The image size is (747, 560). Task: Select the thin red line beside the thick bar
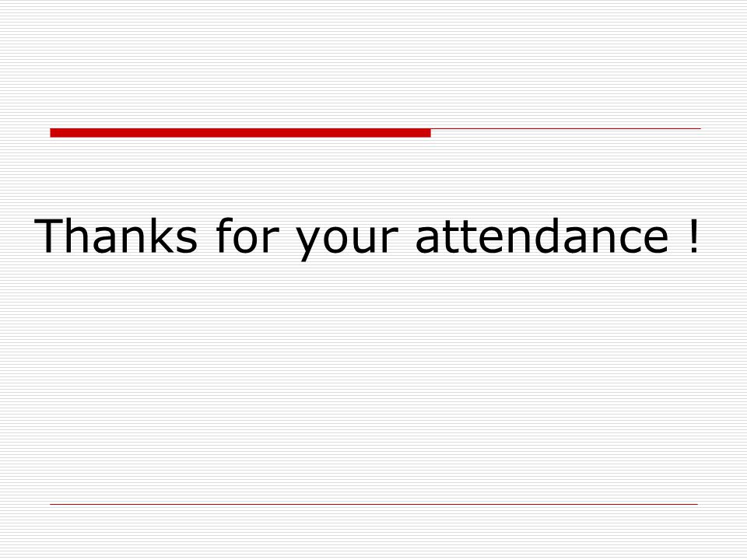click(x=566, y=128)
